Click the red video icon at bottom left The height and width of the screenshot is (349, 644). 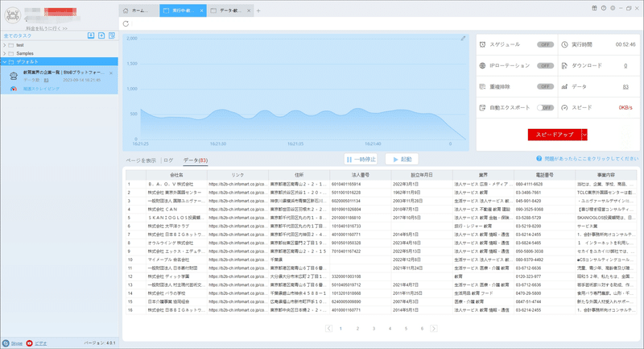(29, 343)
